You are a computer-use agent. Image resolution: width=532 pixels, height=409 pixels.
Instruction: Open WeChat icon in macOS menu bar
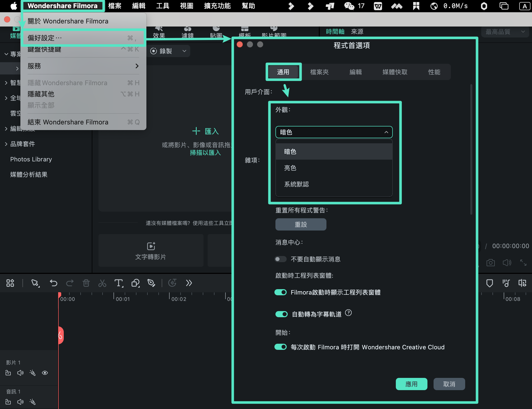[x=349, y=6]
